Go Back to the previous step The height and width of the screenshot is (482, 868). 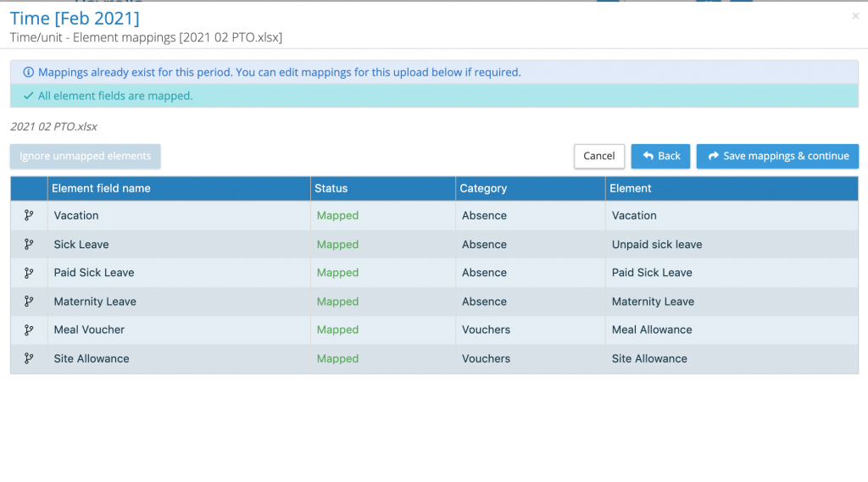point(660,156)
